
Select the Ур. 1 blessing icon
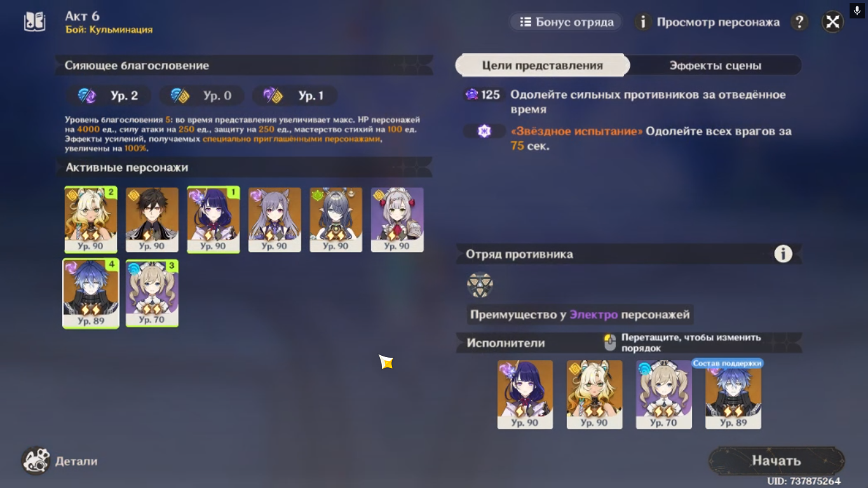click(273, 96)
